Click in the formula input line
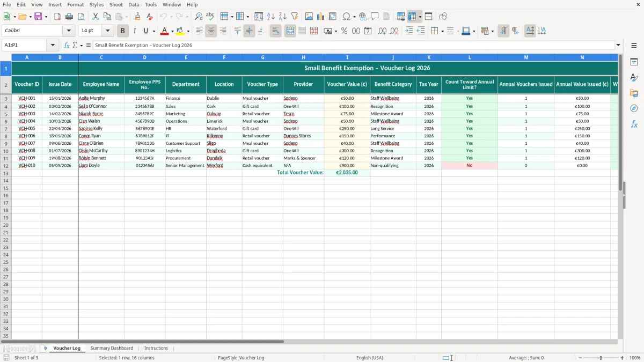Screen dimensions: 644x362 point(354,45)
